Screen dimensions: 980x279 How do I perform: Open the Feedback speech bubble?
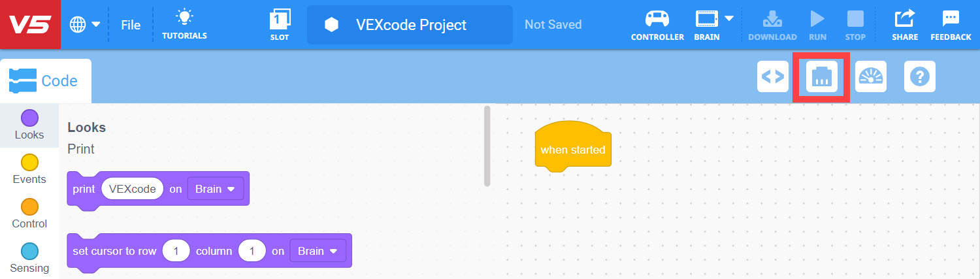pyautogui.click(x=951, y=24)
